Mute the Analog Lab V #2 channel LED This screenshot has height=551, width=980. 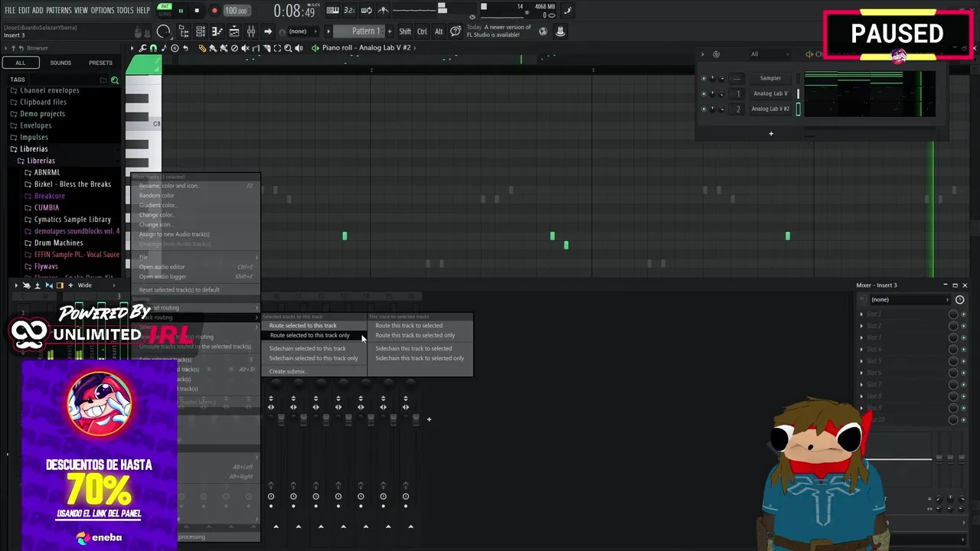tap(704, 109)
